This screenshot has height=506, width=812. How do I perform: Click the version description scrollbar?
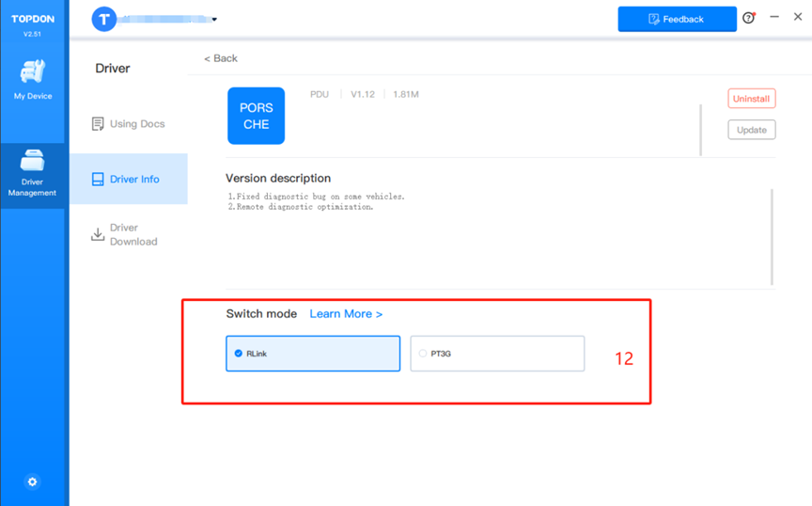[772, 237]
